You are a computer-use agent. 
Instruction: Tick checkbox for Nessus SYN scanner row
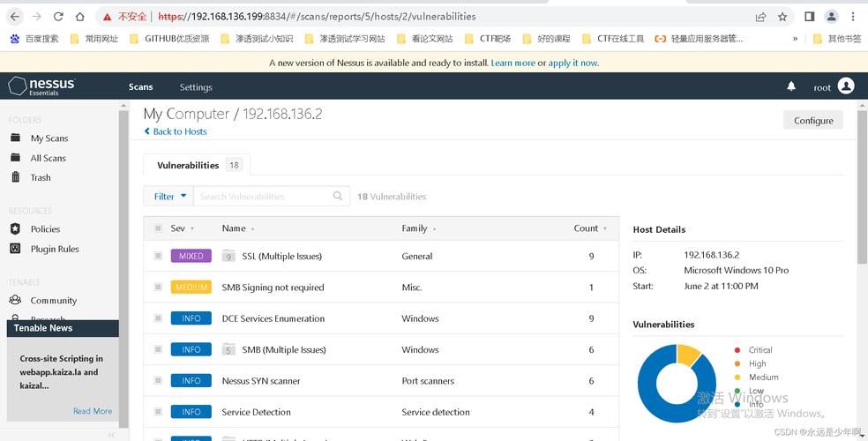click(158, 381)
